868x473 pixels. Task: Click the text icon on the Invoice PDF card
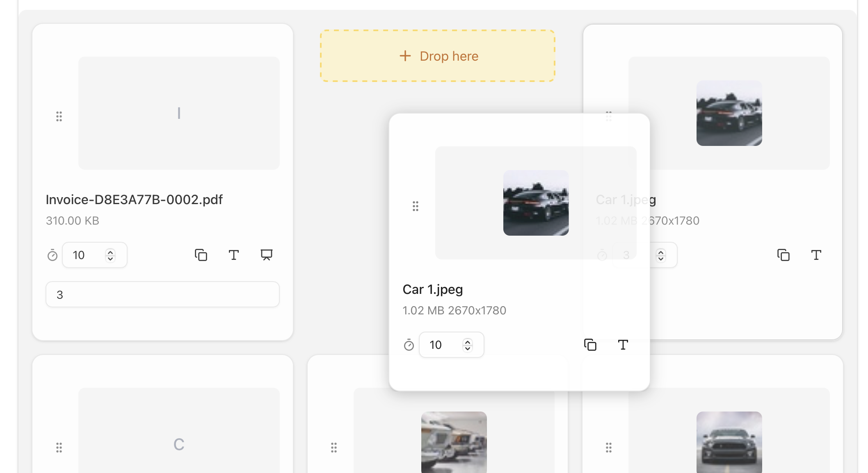tap(233, 255)
